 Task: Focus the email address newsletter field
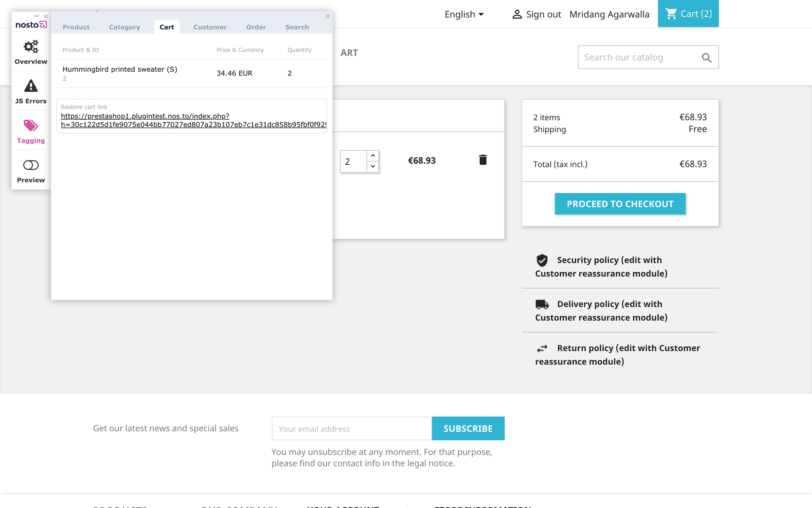[351, 429]
